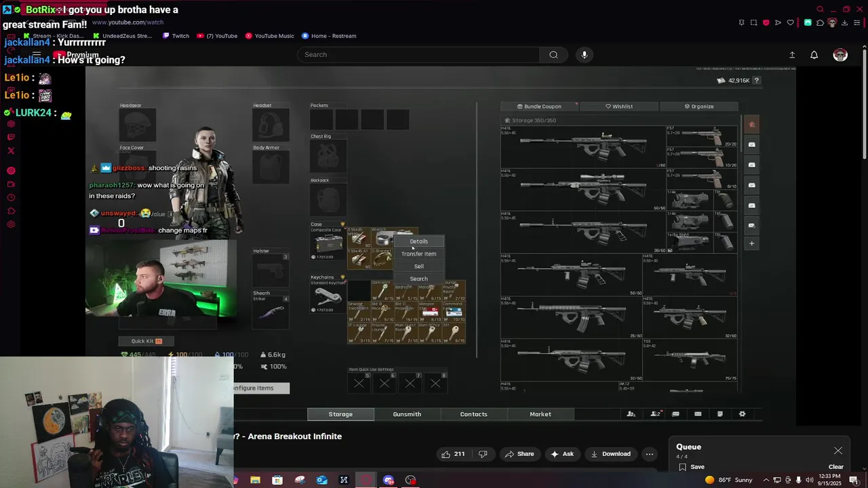Save the queue as playlist
Screen dimensions: 868x488
click(691, 467)
